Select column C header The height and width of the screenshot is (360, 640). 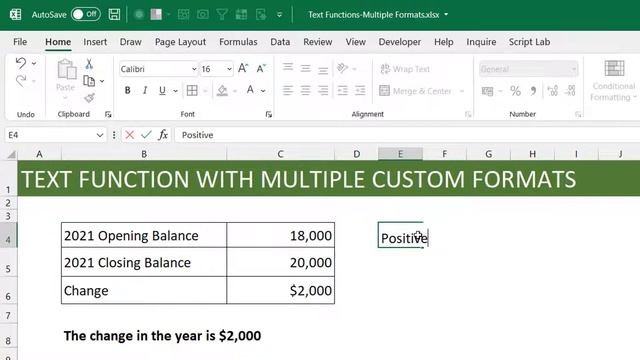point(280,154)
